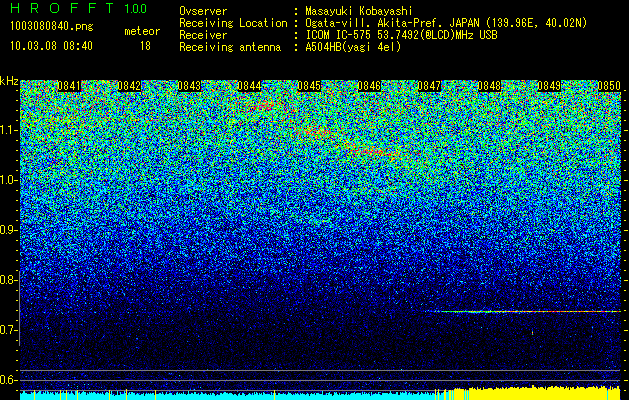
Task: Click the 1.1 kHz axis label
Action: click(8, 130)
